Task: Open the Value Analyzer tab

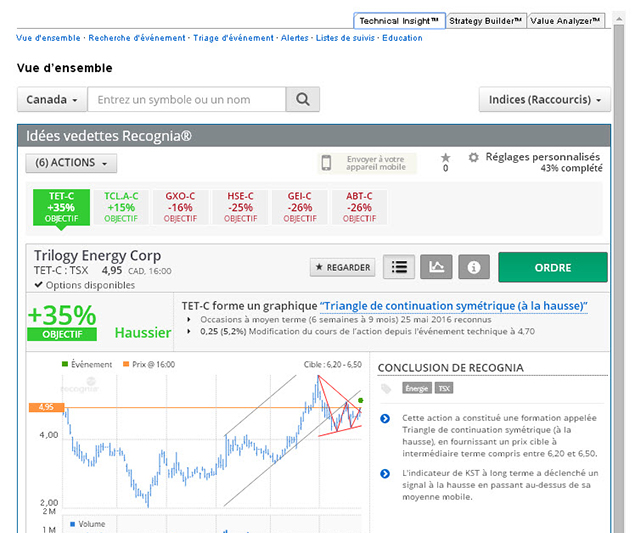Action: click(x=565, y=21)
